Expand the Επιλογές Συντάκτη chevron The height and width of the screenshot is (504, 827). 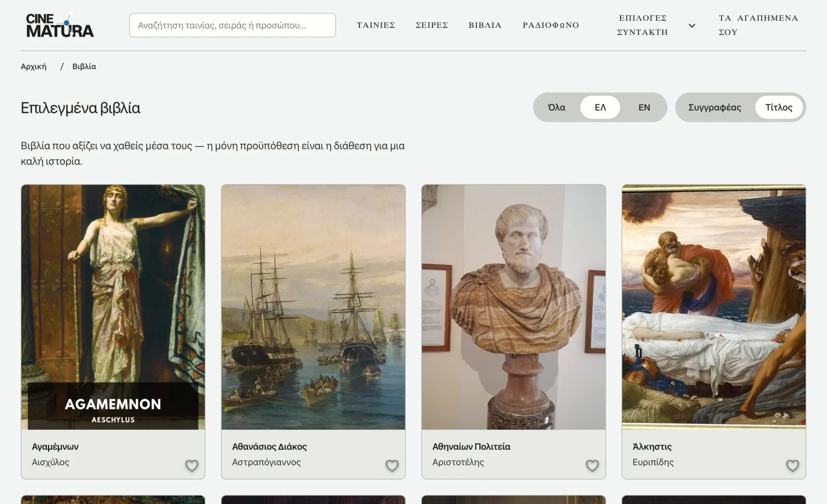point(692,25)
